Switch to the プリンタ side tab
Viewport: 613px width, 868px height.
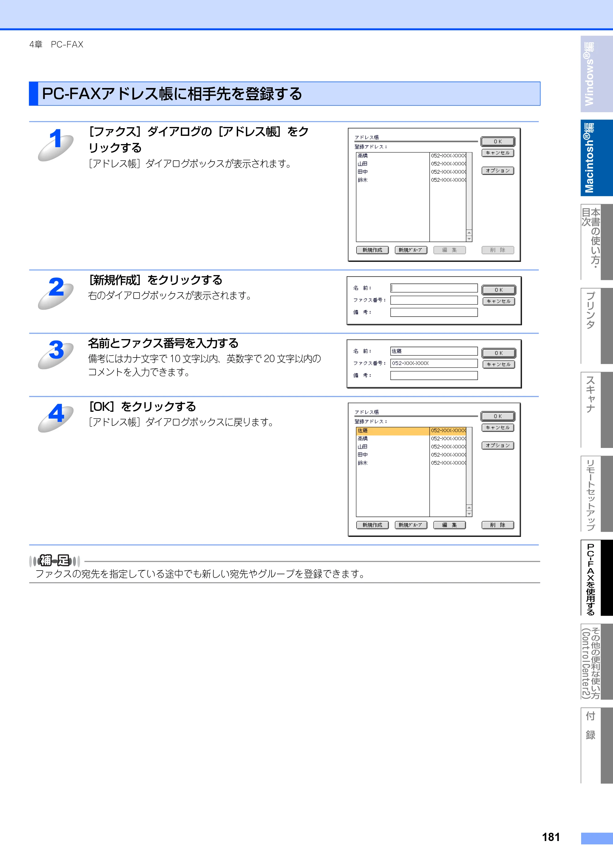pyautogui.click(x=596, y=326)
